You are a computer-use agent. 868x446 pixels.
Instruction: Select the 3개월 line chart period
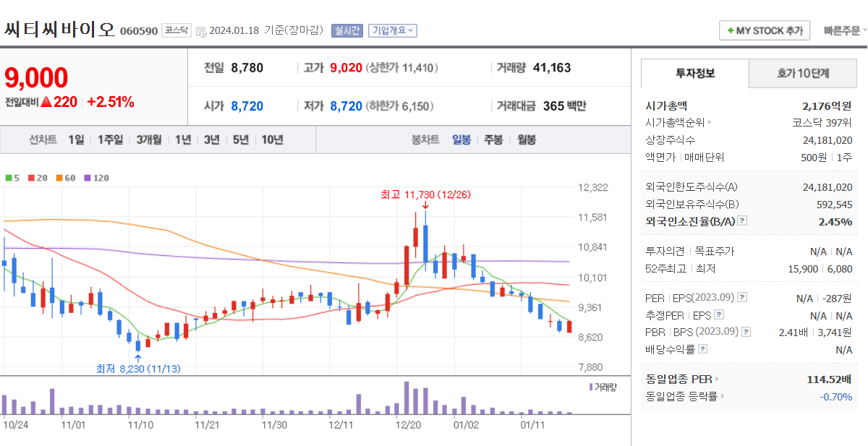[x=149, y=140]
